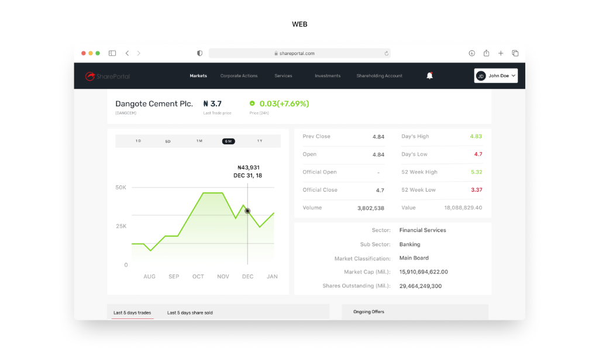Click the share icon in browser toolbar
Image resolution: width=599 pixels, height=364 pixels.
486,53
